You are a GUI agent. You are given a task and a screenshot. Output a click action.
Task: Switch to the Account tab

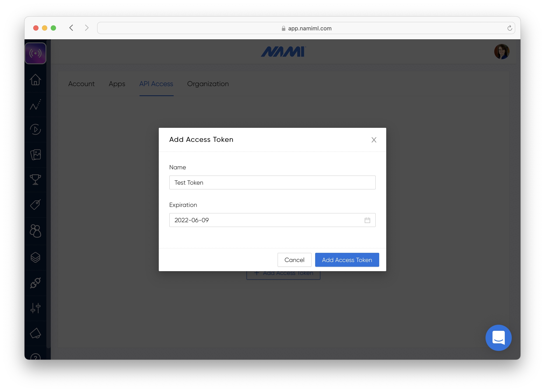tap(81, 84)
